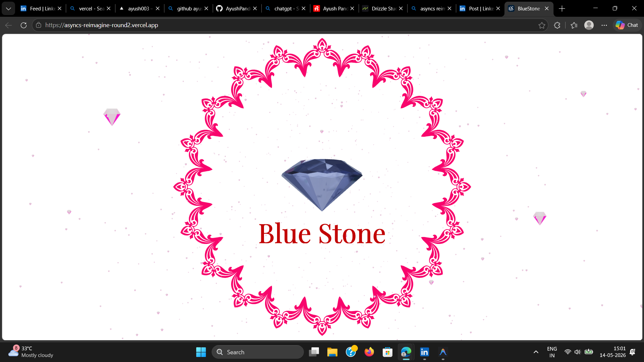
Task: Open the browser profile avatar
Action: (x=589, y=25)
